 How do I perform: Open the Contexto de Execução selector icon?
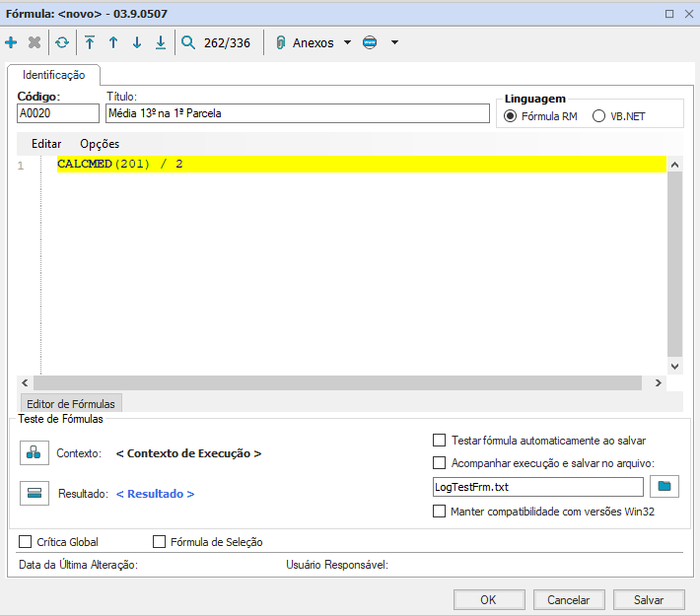pos(35,452)
